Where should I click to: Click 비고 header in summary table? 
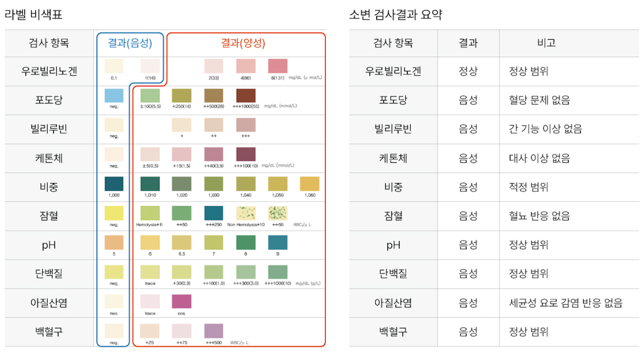[x=546, y=43]
